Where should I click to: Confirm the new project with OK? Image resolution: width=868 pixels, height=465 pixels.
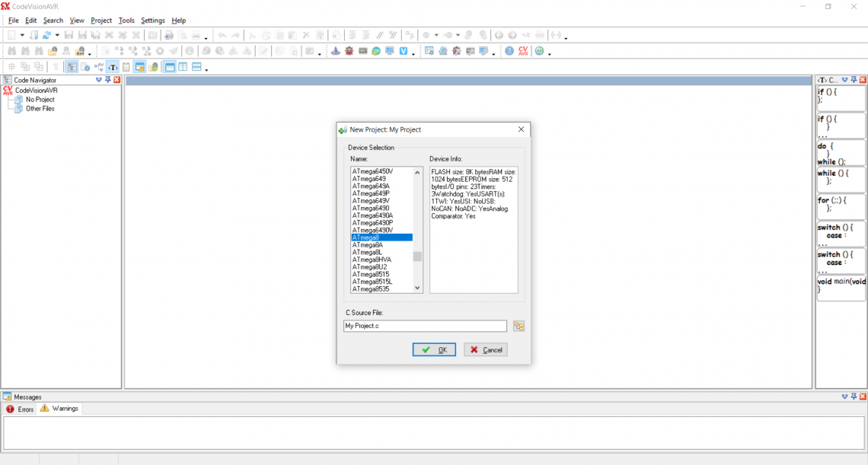pyautogui.click(x=434, y=350)
